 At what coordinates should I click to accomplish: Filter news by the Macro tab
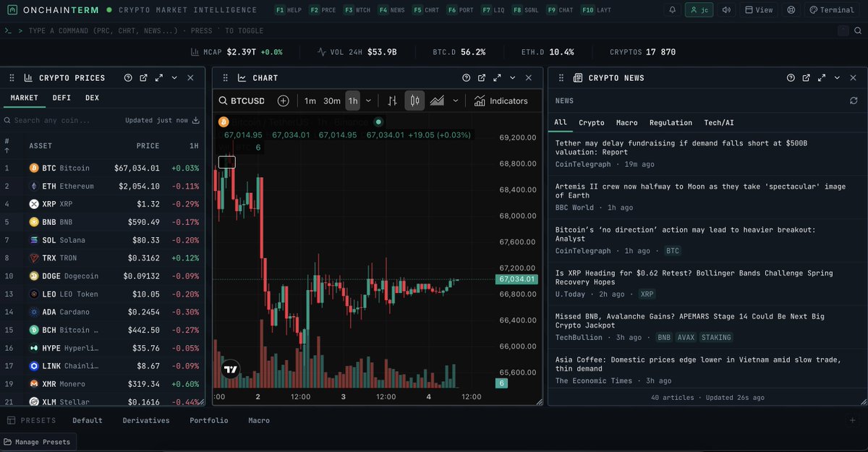pos(626,123)
